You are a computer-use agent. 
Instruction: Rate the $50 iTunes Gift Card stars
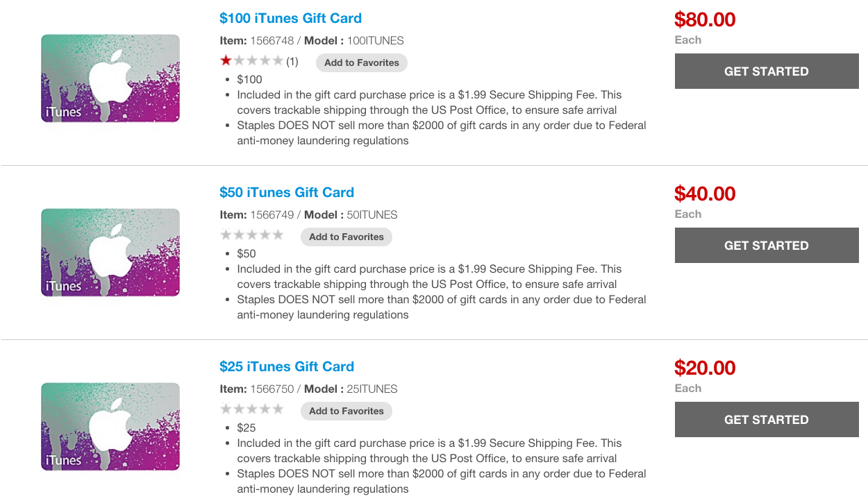click(251, 235)
